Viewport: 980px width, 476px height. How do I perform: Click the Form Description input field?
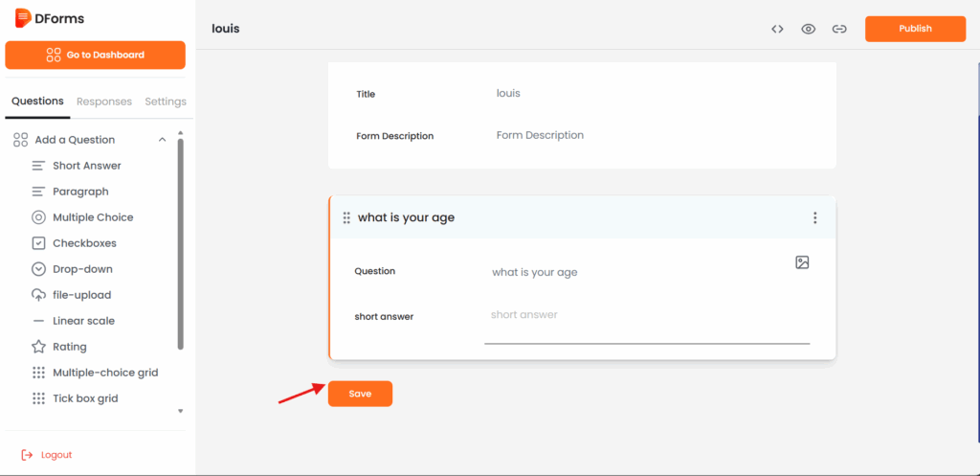[651, 136]
